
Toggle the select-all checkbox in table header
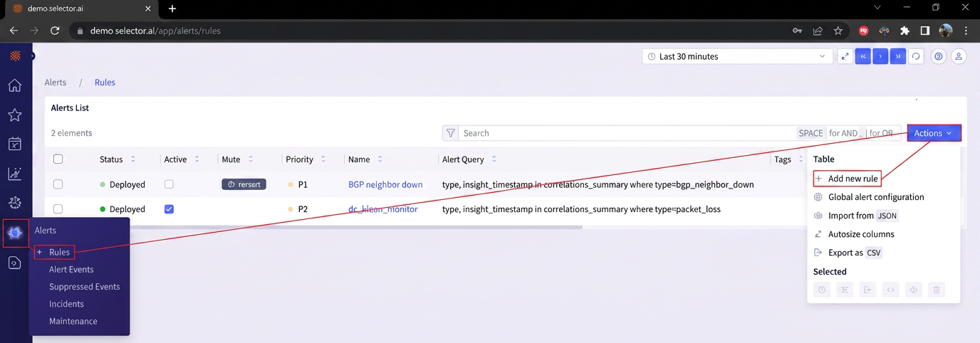pos(58,159)
